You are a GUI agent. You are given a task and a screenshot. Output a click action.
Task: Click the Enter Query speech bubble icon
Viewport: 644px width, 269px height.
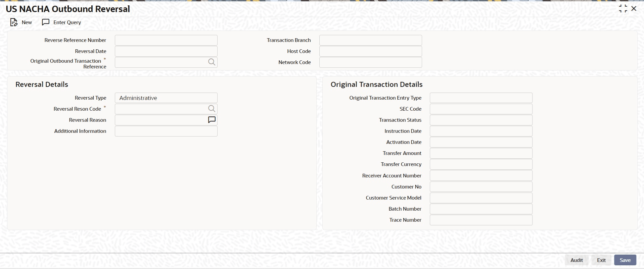tap(46, 22)
